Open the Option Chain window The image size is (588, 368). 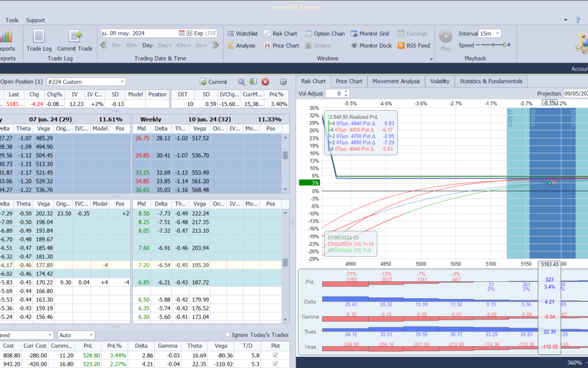tap(324, 33)
